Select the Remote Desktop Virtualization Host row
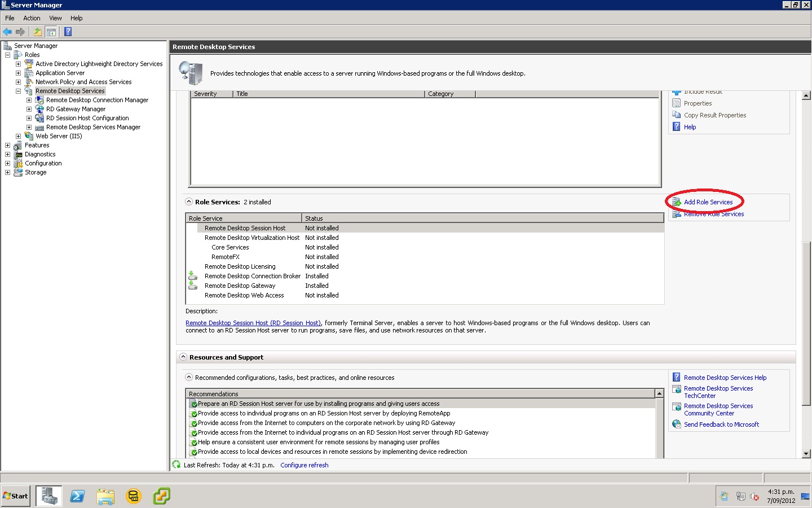812x508 pixels. point(251,238)
